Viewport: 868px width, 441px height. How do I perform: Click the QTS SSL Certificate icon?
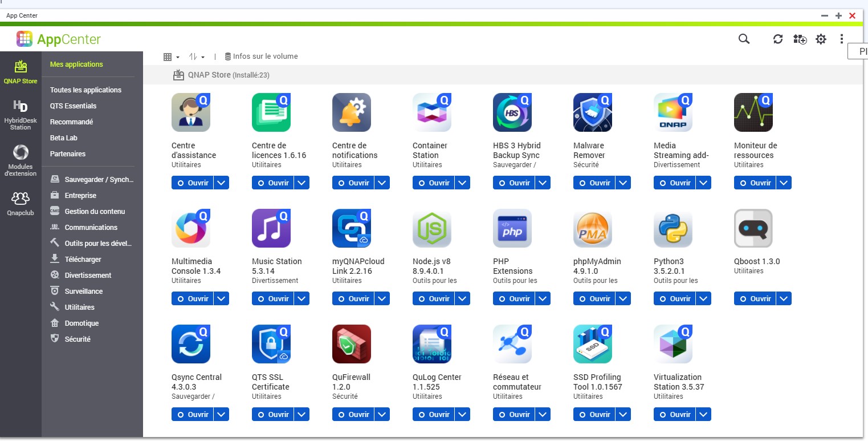click(271, 344)
